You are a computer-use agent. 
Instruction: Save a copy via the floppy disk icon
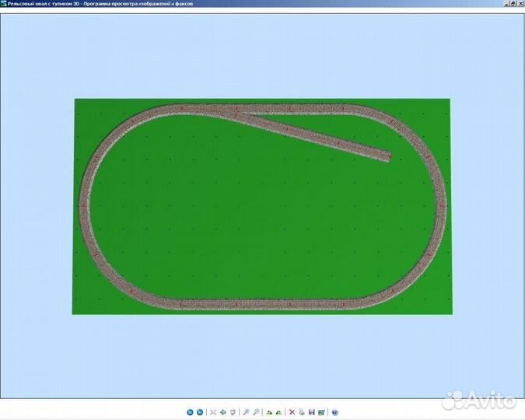[x=311, y=412]
